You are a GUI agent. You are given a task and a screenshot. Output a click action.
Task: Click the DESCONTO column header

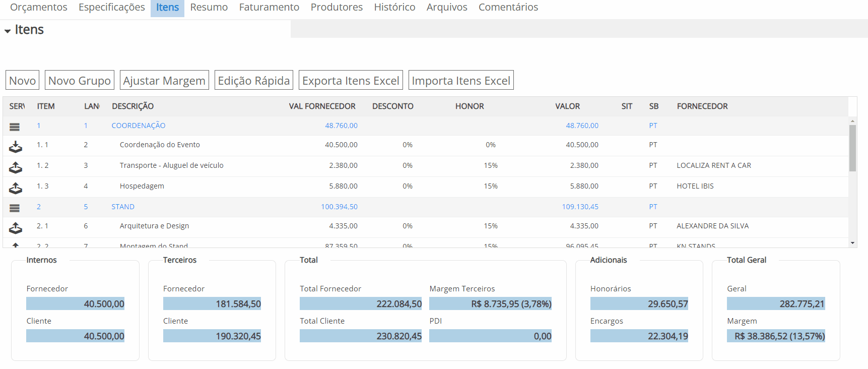[x=393, y=106]
